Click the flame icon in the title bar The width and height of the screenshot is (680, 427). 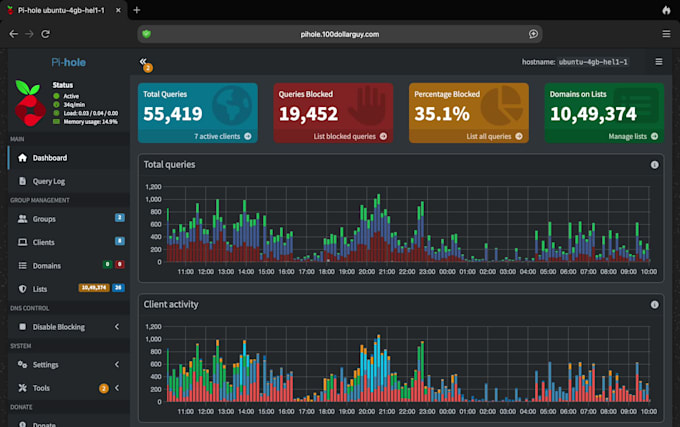(x=666, y=10)
